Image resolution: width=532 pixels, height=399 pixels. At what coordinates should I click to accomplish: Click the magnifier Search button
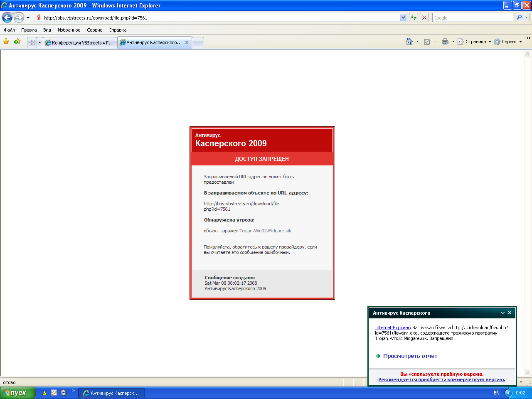pyautogui.click(x=519, y=17)
